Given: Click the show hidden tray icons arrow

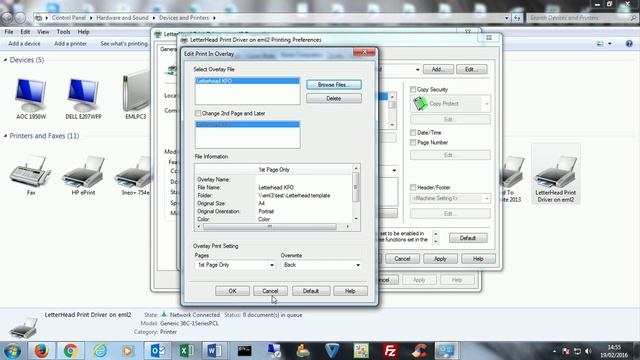Looking at the screenshot, I should 554,351.
